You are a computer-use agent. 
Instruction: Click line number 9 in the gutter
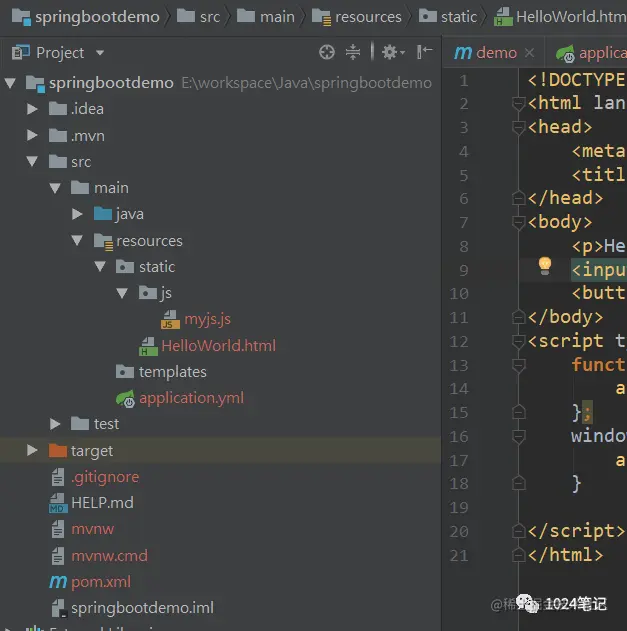pos(464,270)
